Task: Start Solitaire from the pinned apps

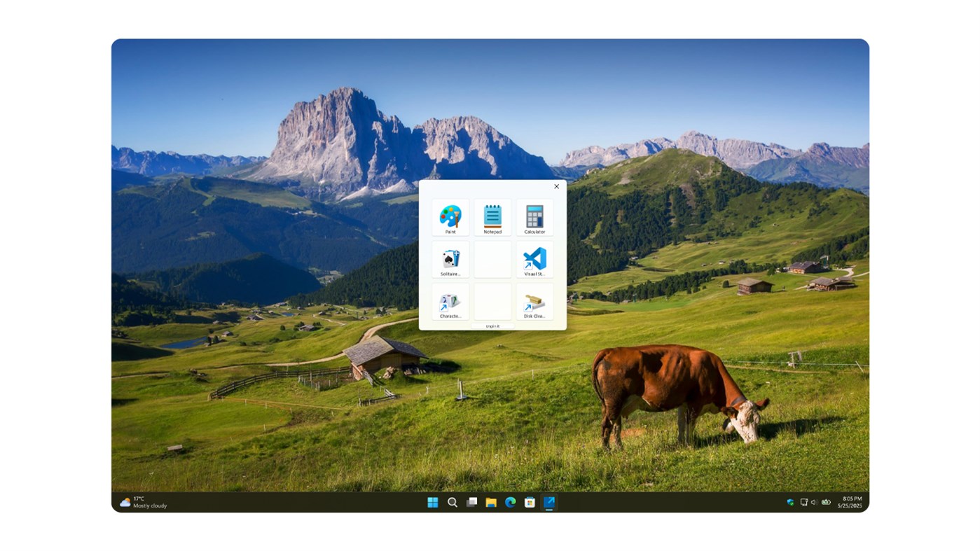Action: coord(450,258)
